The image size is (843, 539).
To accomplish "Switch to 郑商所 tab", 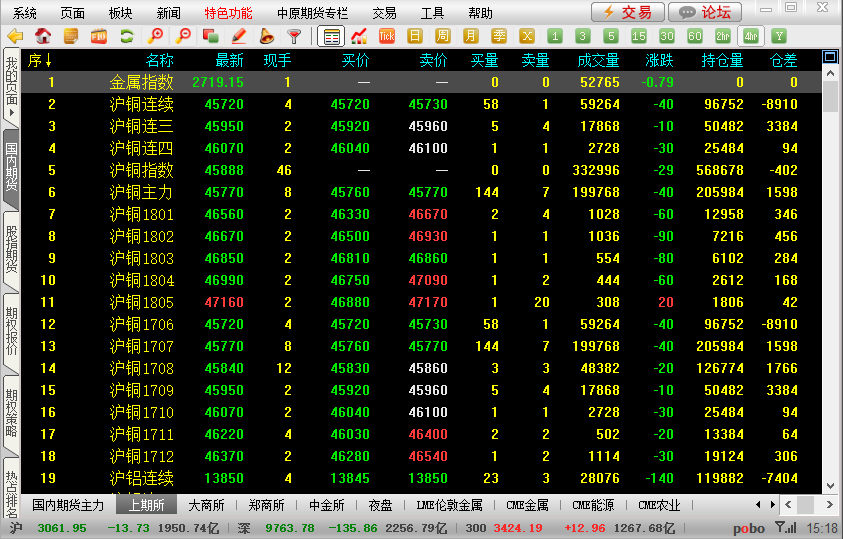I will click(266, 505).
